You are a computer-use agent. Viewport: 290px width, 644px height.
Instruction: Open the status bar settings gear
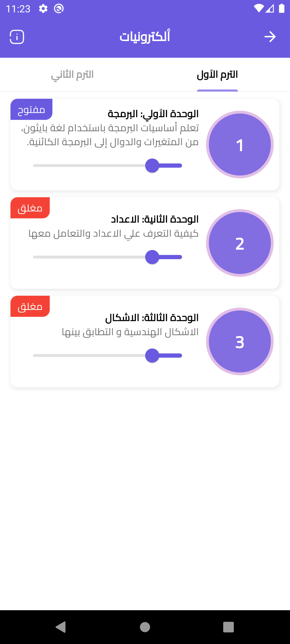click(x=43, y=9)
